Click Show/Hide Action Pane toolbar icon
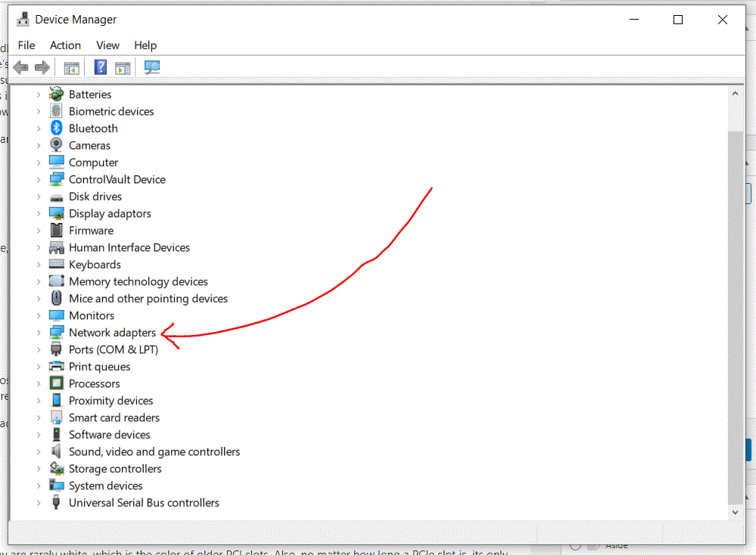The image size is (756, 555). coord(123,67)
